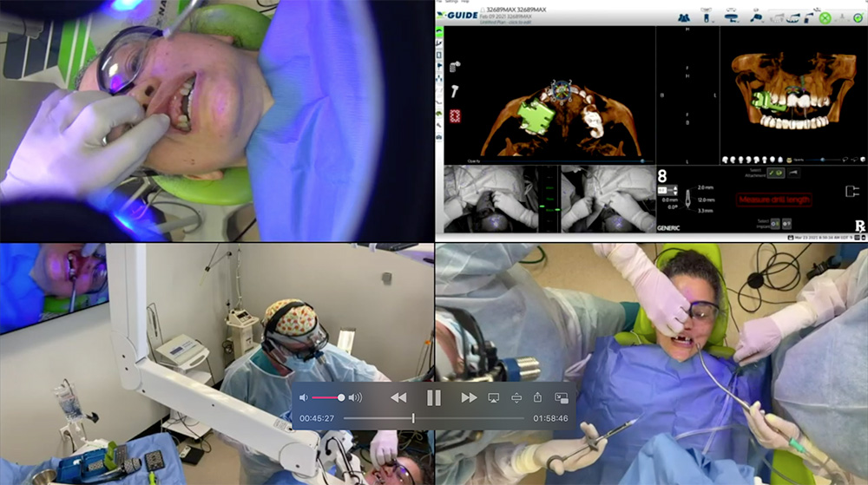
Task: Rewind the video
Action: tap(398, 397)
